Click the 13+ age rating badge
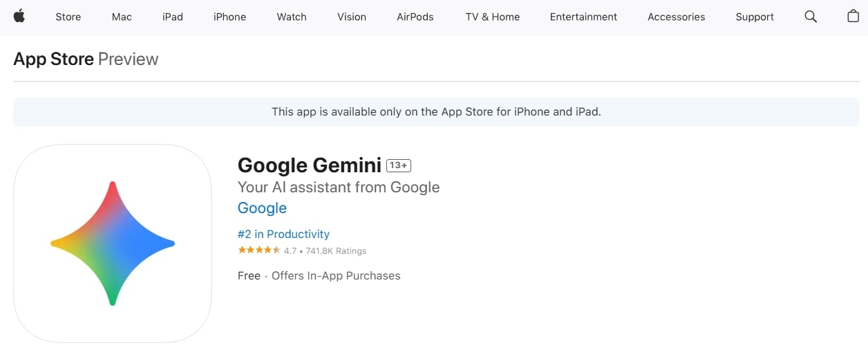This screenshot has height=348, width=868. [399, 165]
